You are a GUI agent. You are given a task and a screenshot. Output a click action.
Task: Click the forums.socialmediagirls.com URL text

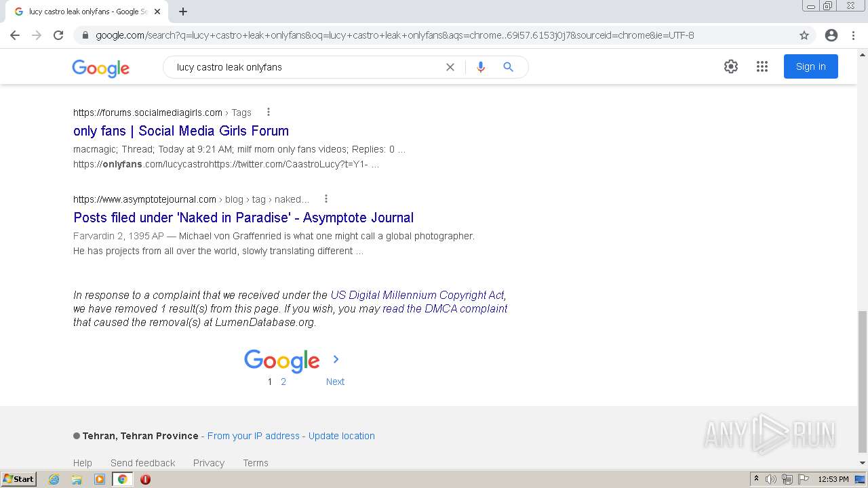[x=148, y=113]
